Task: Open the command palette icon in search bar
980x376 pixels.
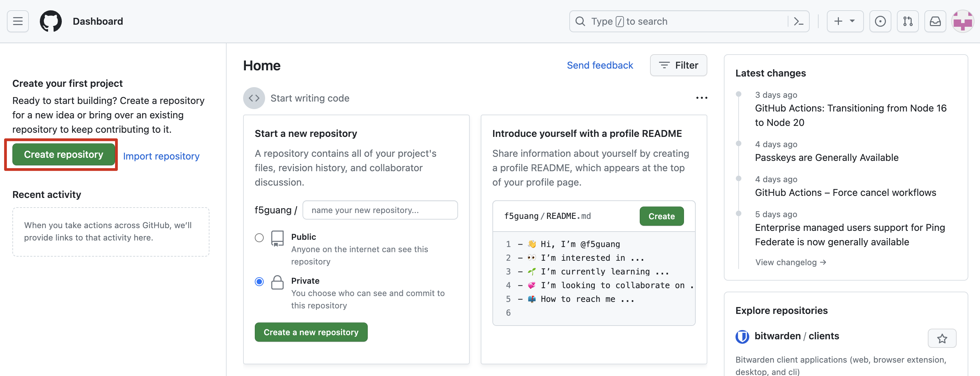Action: coord(798,21)
